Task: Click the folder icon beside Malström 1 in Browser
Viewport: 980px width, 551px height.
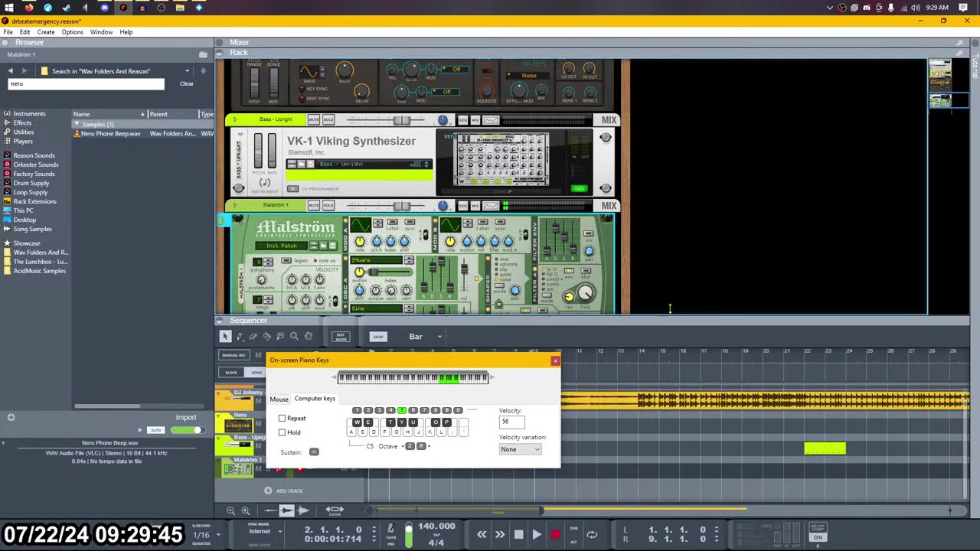Action: (203, 54)
